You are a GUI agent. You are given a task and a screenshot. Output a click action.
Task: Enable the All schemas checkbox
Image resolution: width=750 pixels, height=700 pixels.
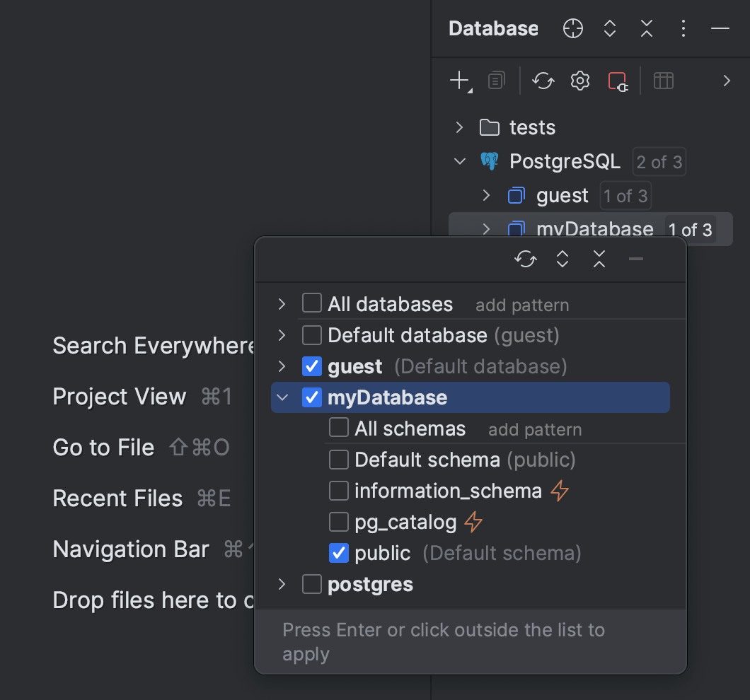coord(338,428)
